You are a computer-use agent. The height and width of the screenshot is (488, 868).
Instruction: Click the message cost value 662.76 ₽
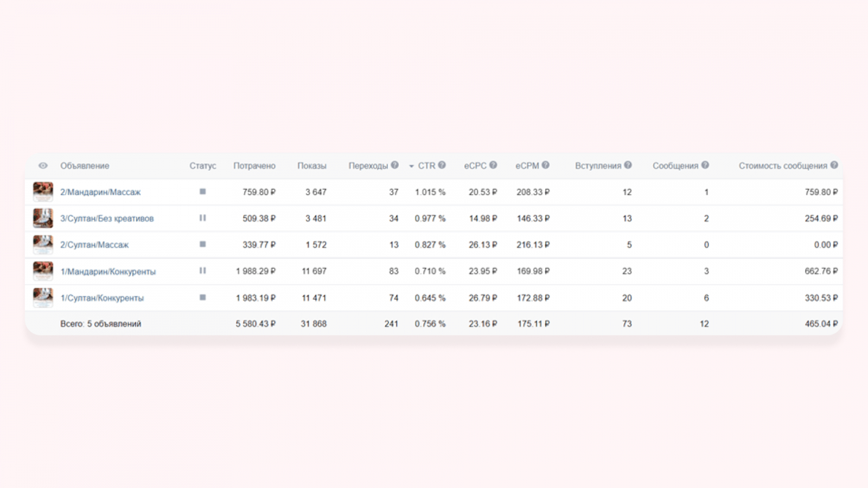pyautogui.click(x=821, y=271)
